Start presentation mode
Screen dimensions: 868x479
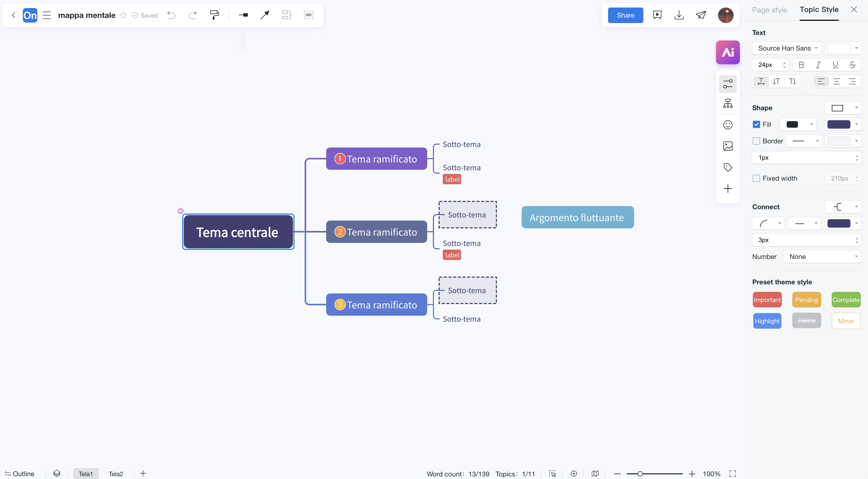[x=657, y=15]
